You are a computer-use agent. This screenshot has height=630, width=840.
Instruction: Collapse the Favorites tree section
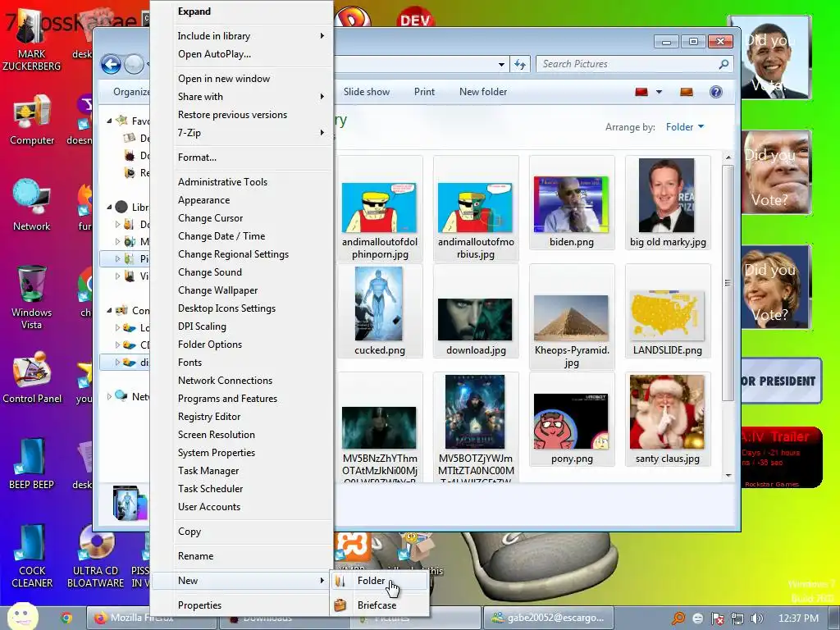[109, 121]
